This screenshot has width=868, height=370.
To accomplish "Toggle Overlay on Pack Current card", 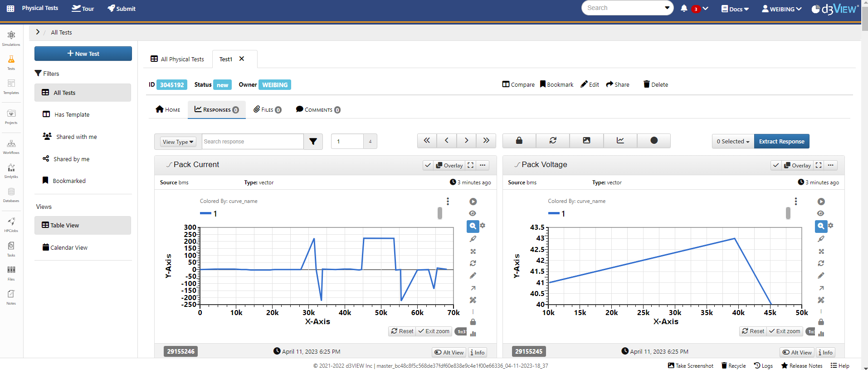I will point(449,165).
